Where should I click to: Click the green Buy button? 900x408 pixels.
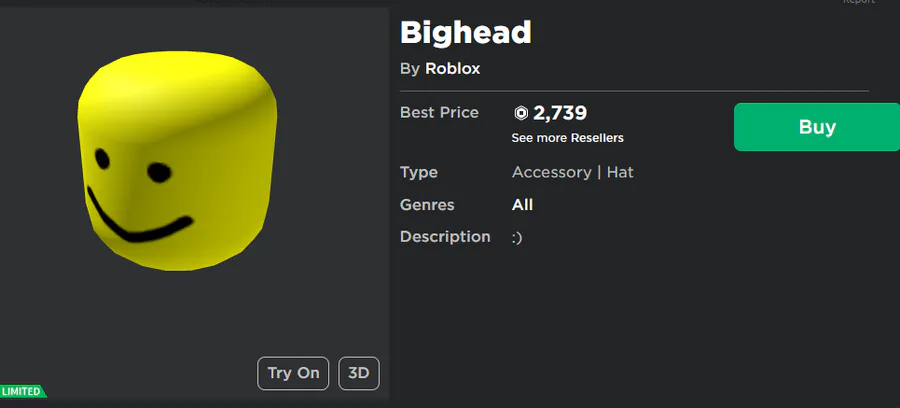tap(816, 127)
